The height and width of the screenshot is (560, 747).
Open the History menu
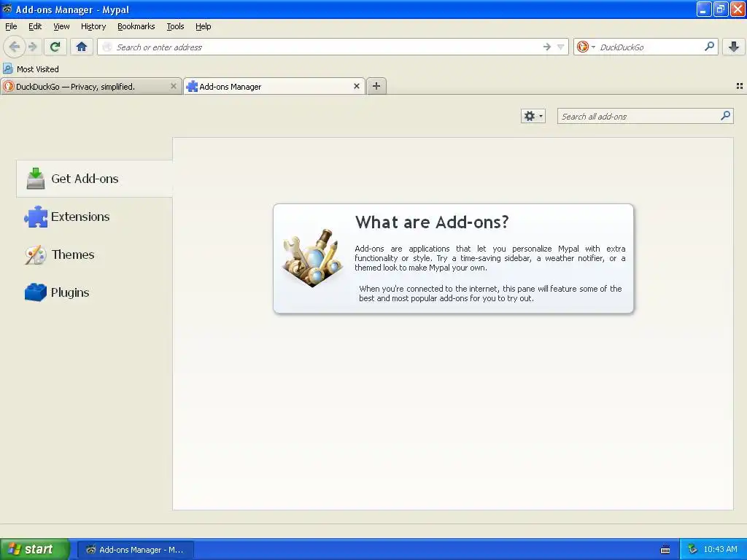93,26
